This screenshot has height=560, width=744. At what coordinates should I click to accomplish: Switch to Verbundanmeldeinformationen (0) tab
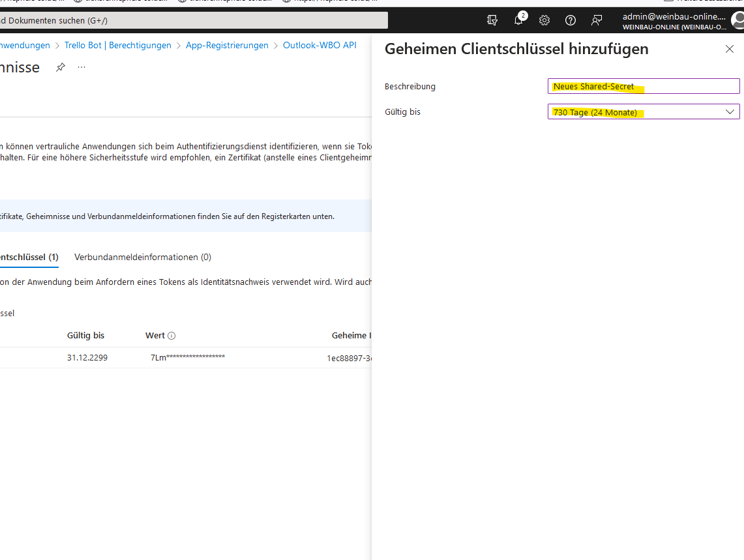(143, 257)
